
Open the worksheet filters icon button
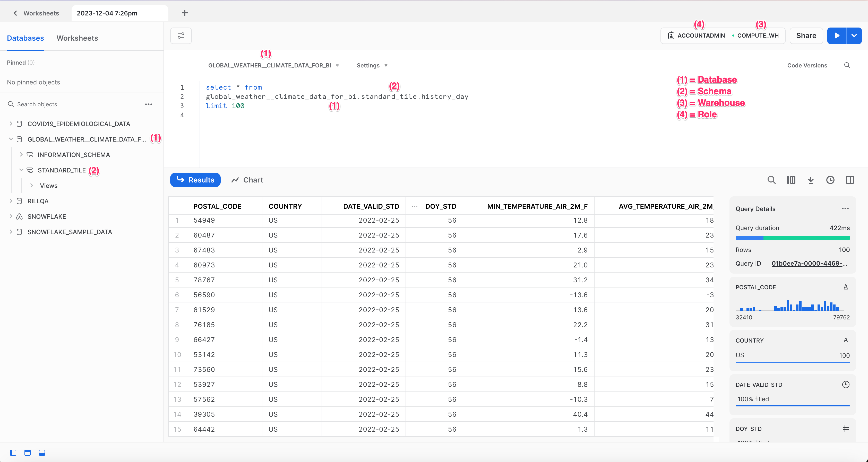click(181, 36)
